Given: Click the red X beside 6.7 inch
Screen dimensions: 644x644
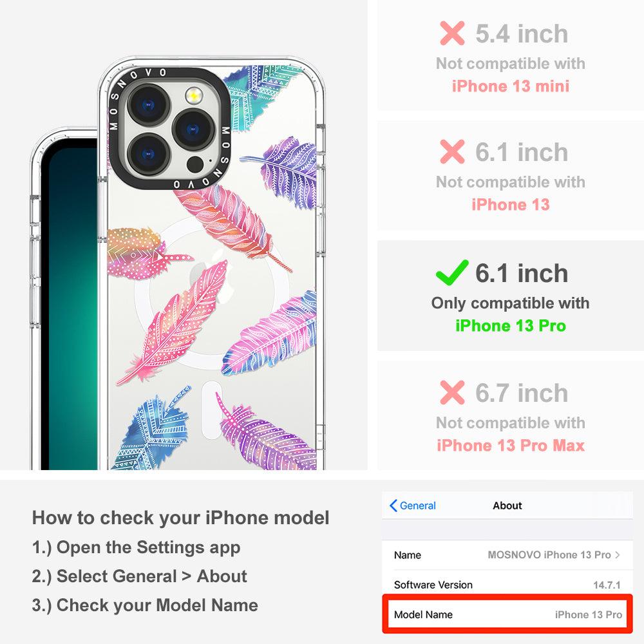Looking at the screenshot, I should coord(452,392).
